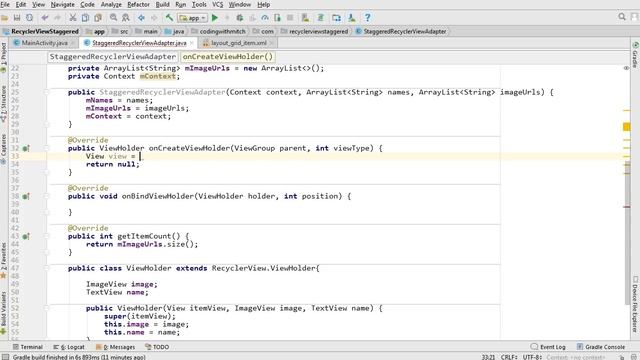Click the UTF-8 encoding in status bar
Image resolution: width=640 pixels, height=360 pixels.
click(x=532, y=357)
